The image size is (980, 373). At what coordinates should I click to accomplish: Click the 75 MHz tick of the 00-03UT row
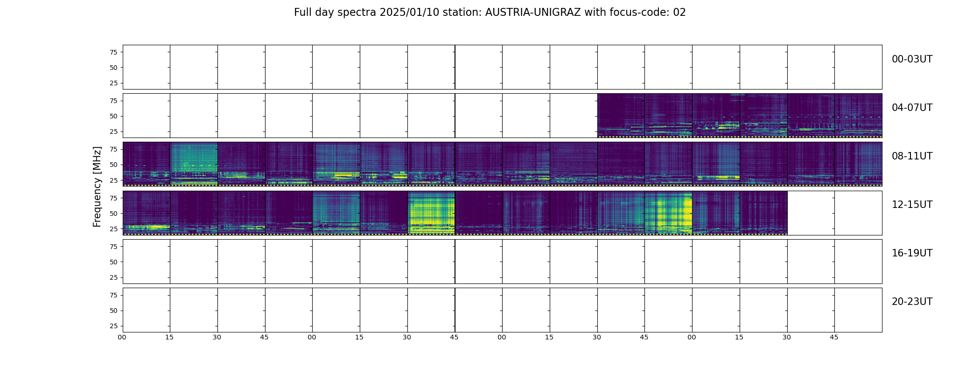(113, 52)
